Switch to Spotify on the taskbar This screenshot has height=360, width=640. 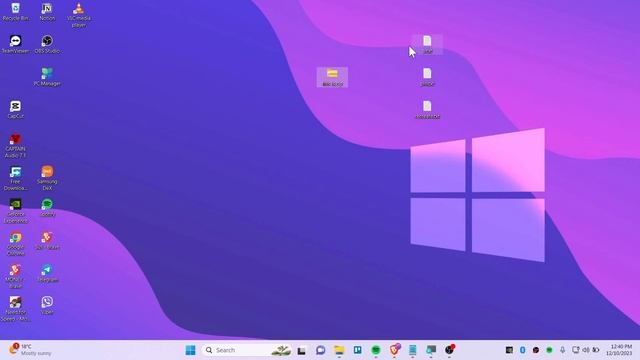tap(376, 350)
